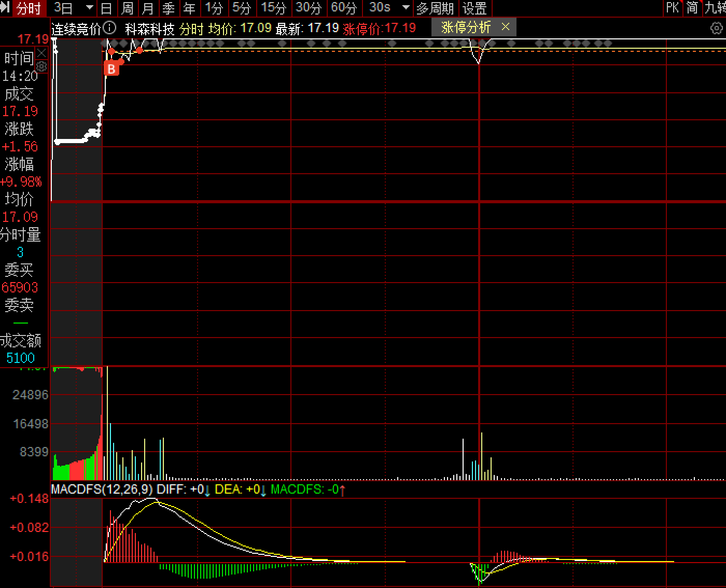This screenshot has height=588, width=726.
Task: Switch to the 周 weekly period
Action: (127, 8)
